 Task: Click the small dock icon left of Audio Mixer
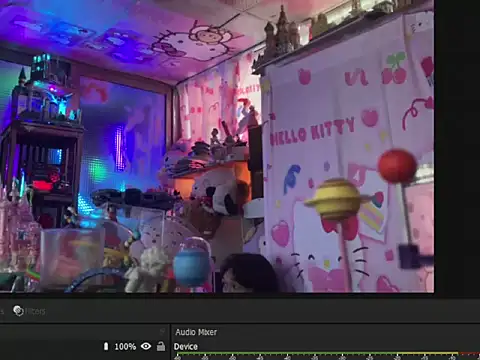click(x=163, y=331)
